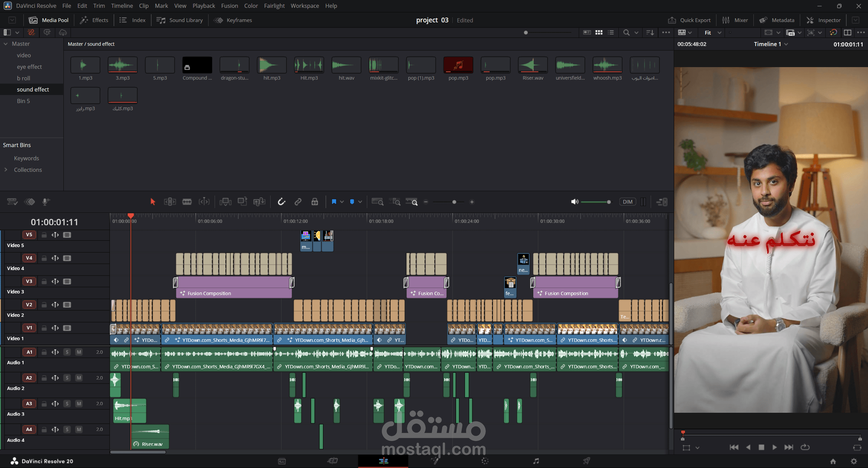This screenshot has width=868, height=468.
Task: Open the Fusion menu
Action: [x=230, y=6]
